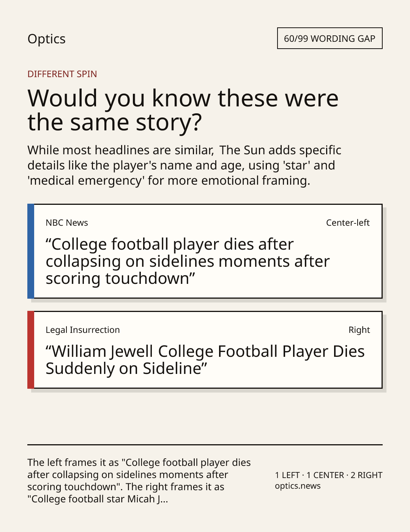Click the NBC News source name
The height and width of the screenshot is (532, 410).
67,223
